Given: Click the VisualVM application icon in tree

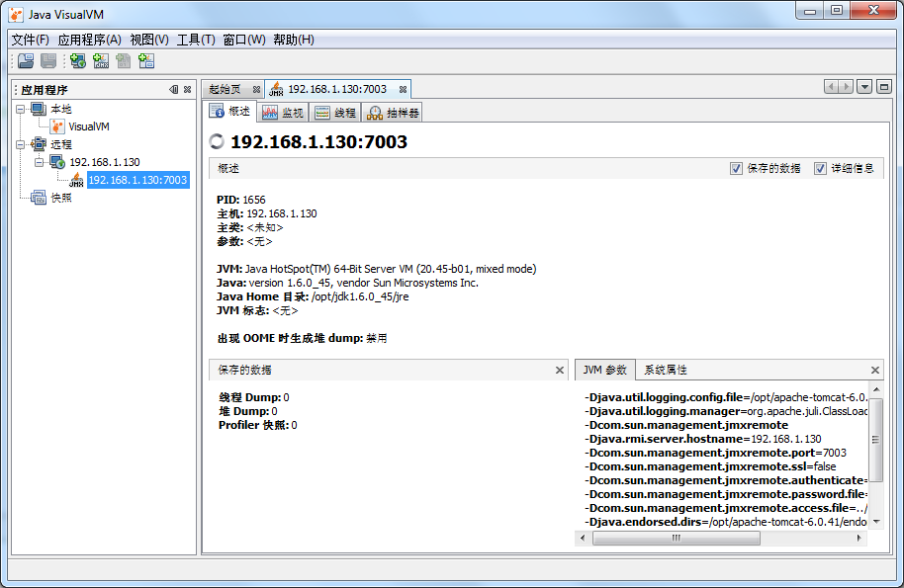Looking at the screenshot, I should [57, 126].
